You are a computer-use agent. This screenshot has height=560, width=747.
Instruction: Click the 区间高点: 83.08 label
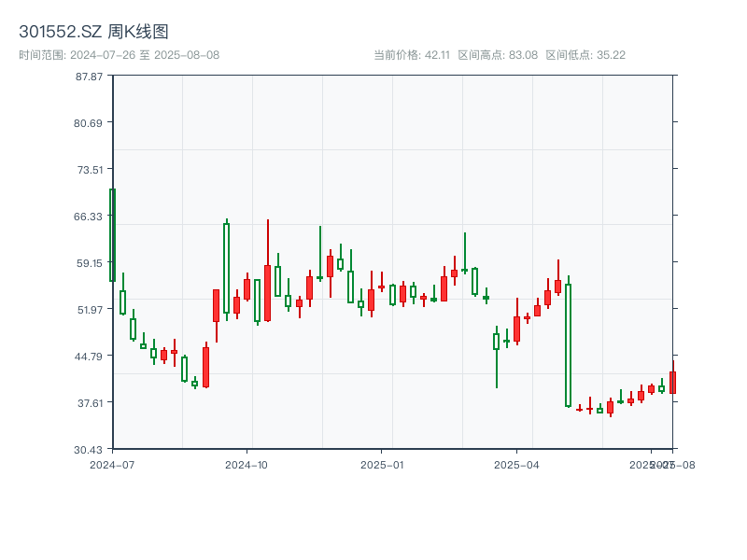click(498, 55)
